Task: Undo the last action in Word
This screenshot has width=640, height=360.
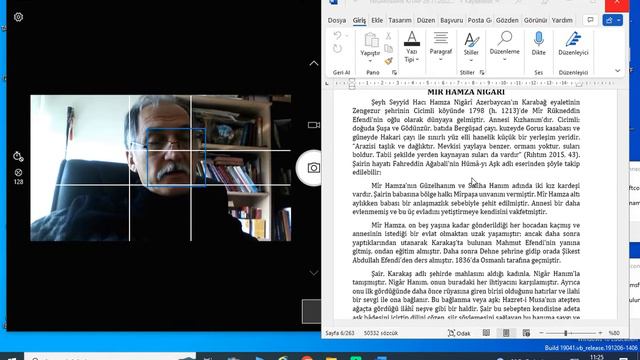Action: (x=337, y=36)
